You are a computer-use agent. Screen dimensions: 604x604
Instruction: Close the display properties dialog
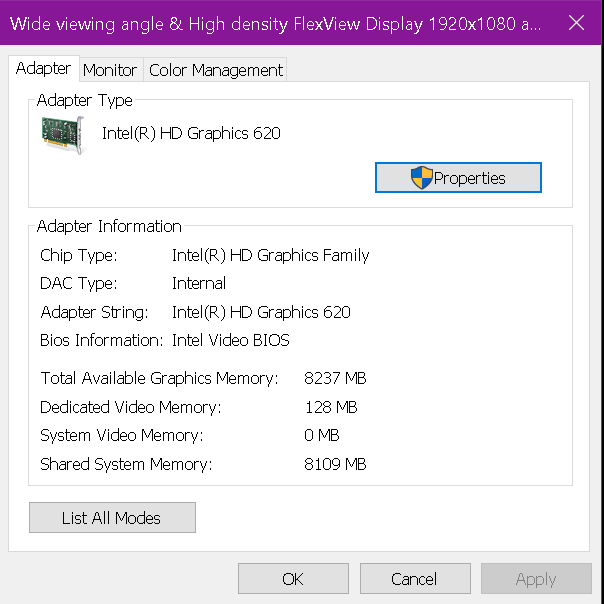pyautogui.click(x=576, y=23)
